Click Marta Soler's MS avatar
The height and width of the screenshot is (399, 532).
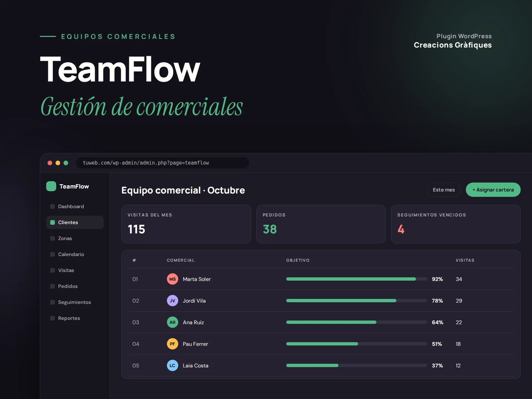172,279
